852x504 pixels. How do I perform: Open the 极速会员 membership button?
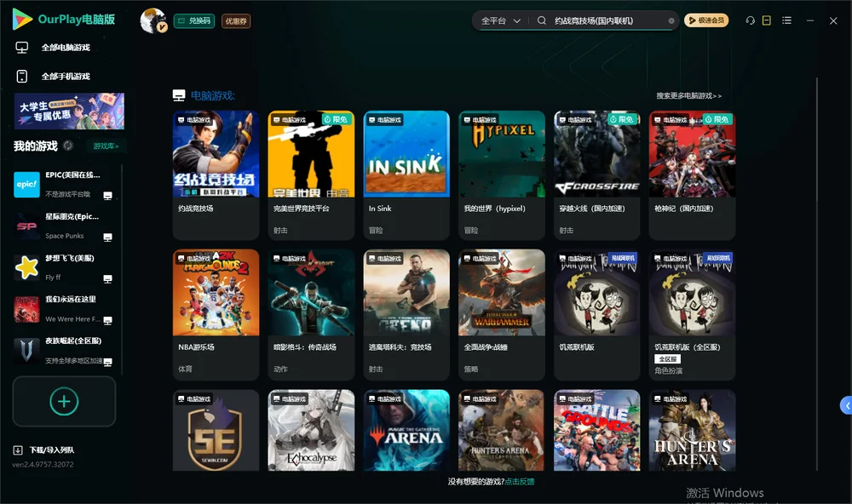[706, 20]
